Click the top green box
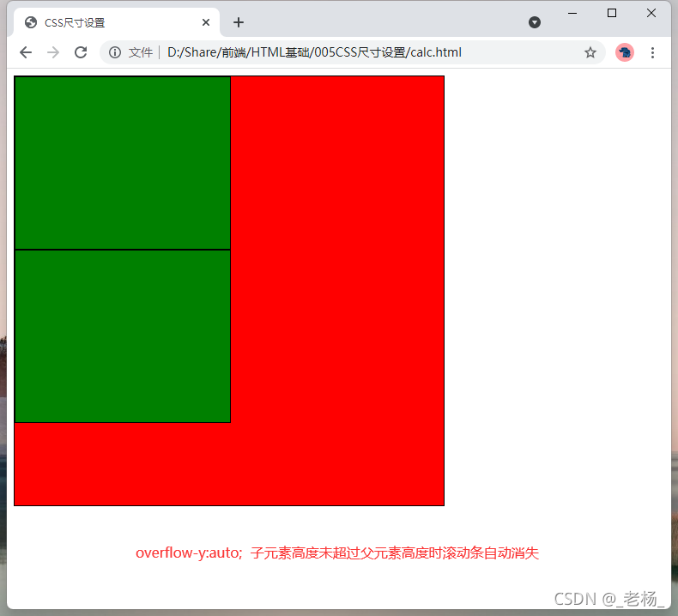This screenshot has width=678, height=616. [x=123, y=162]
